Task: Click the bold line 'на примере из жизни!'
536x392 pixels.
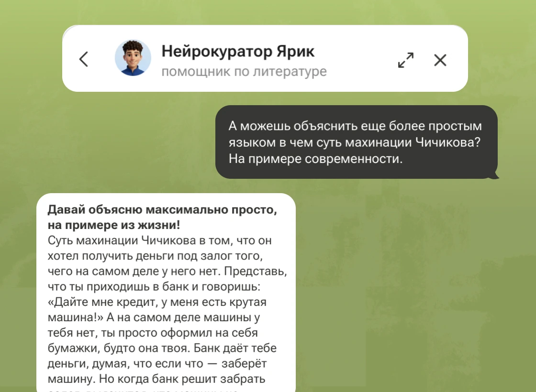Action: click(114, 225)
